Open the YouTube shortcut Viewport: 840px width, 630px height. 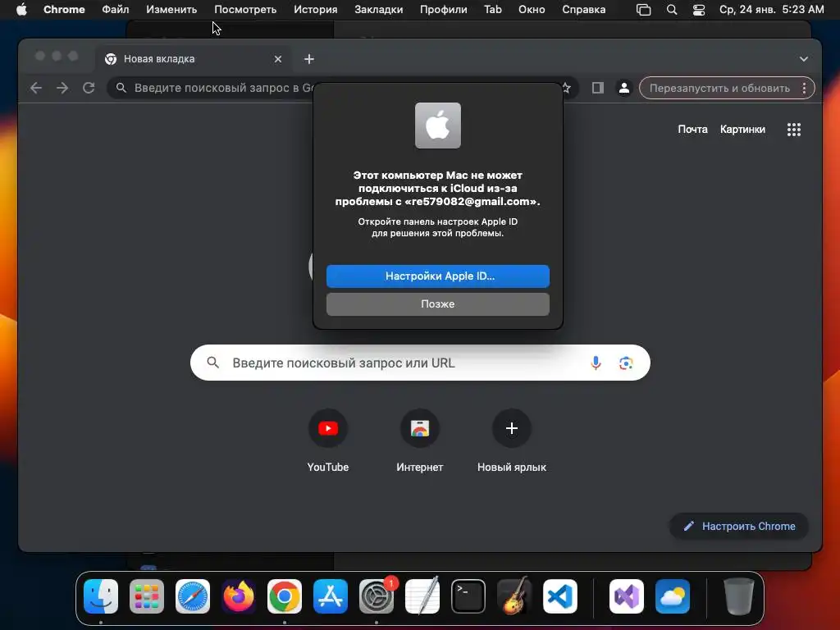[328, 441]
